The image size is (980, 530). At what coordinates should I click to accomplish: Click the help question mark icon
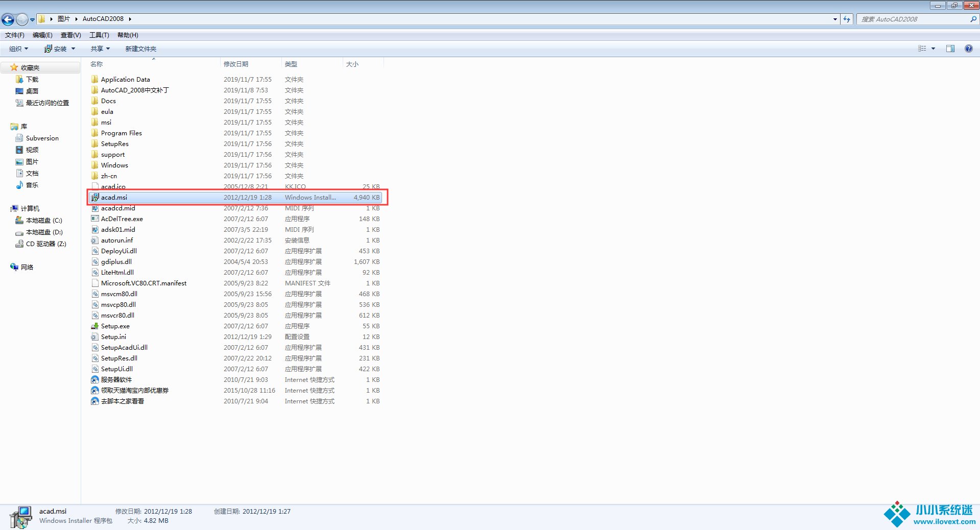pyautogui.click(x=968, y=49)
